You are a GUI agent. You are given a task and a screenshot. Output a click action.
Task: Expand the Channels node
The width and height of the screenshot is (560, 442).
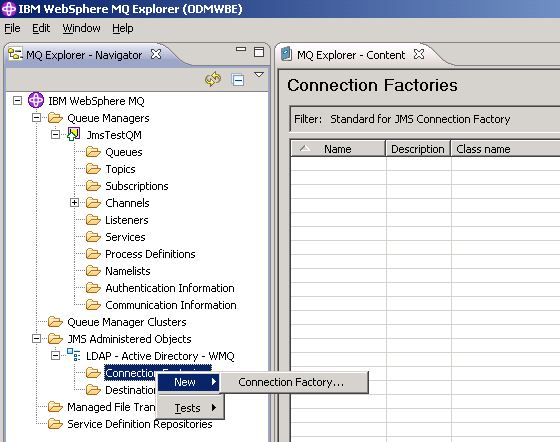click(x=74, y=202)
